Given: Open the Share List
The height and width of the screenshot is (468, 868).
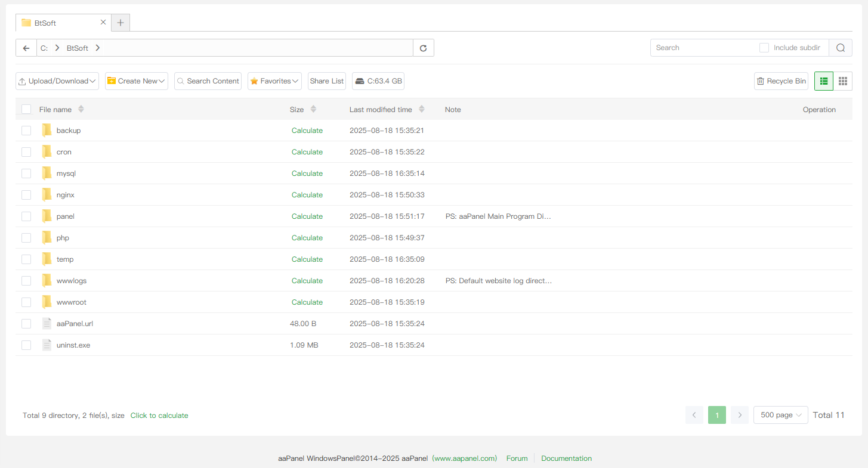Looking at the screenshot, I should coord(327,81).
